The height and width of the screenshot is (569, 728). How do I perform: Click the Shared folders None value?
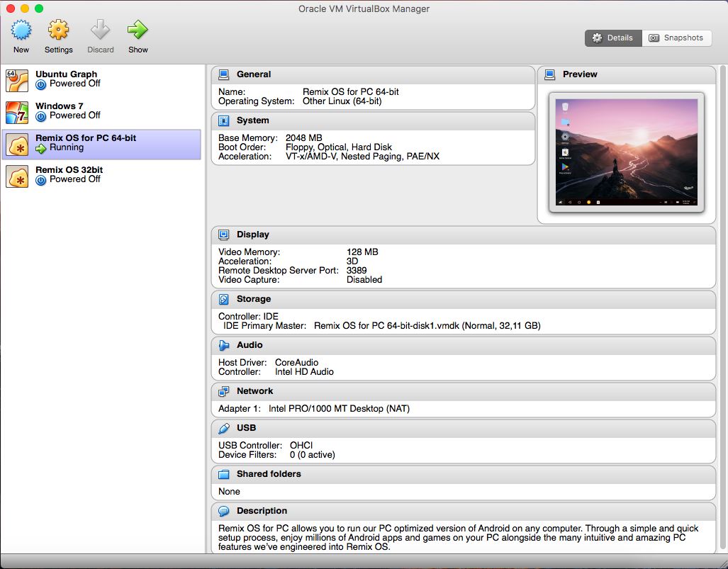(x=229, y=492)
